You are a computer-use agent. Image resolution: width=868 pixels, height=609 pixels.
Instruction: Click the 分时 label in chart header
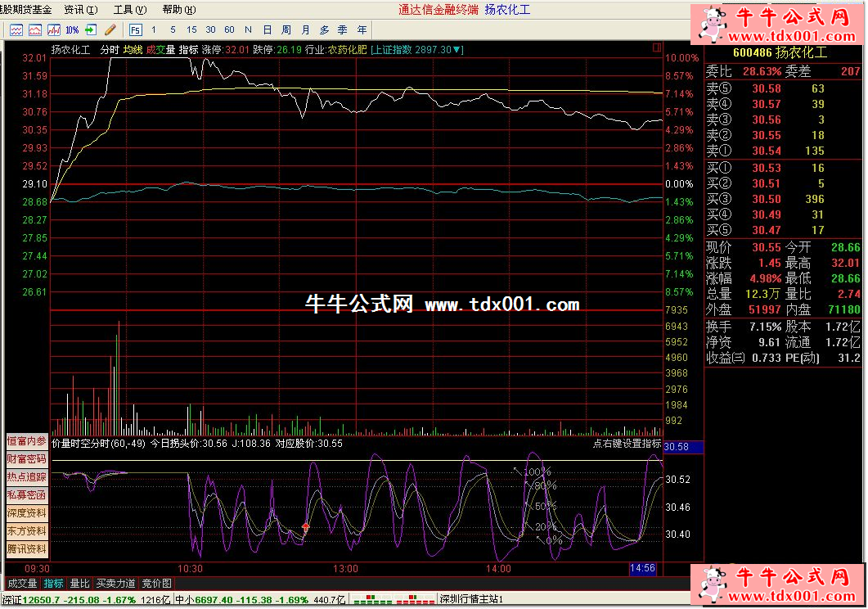110,50
